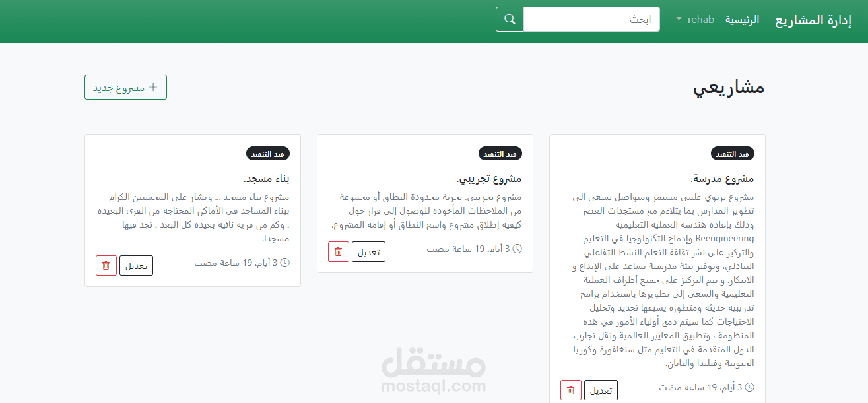
Task: Click the trash icon on مشروع تجريبي card
Action: coord(338,251)
